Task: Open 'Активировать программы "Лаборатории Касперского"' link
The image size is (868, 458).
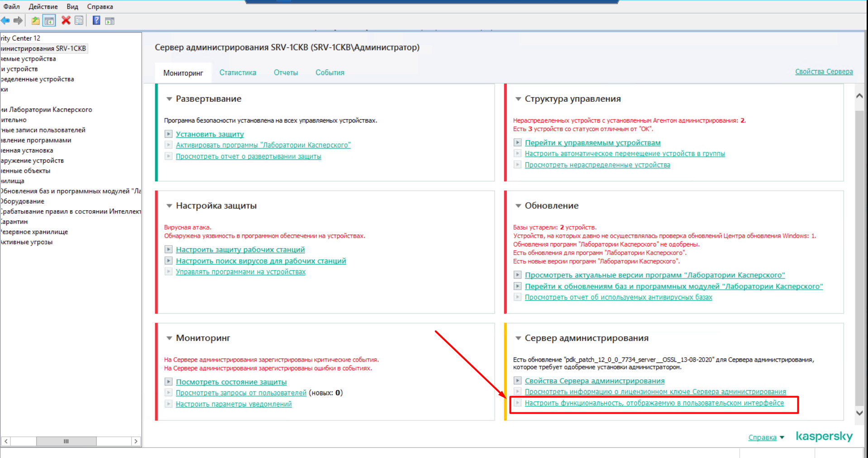Action: pyautogui.click(x=263, y=145)
